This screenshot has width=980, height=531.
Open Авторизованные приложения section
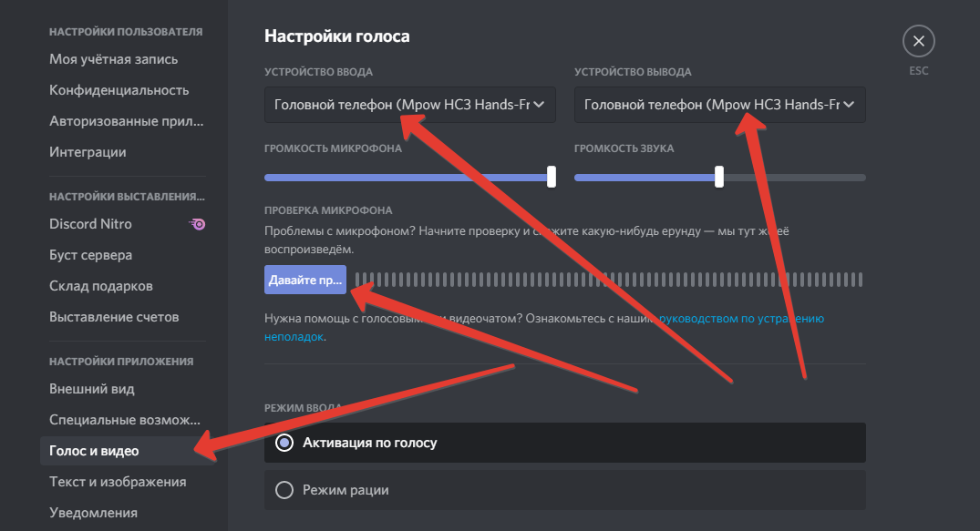click(126, 121)
